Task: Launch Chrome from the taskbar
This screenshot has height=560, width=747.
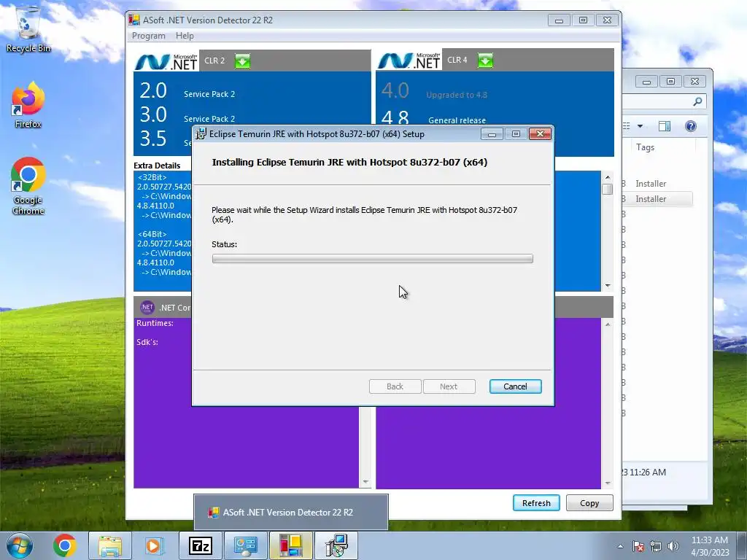Action: pos(65,545)
